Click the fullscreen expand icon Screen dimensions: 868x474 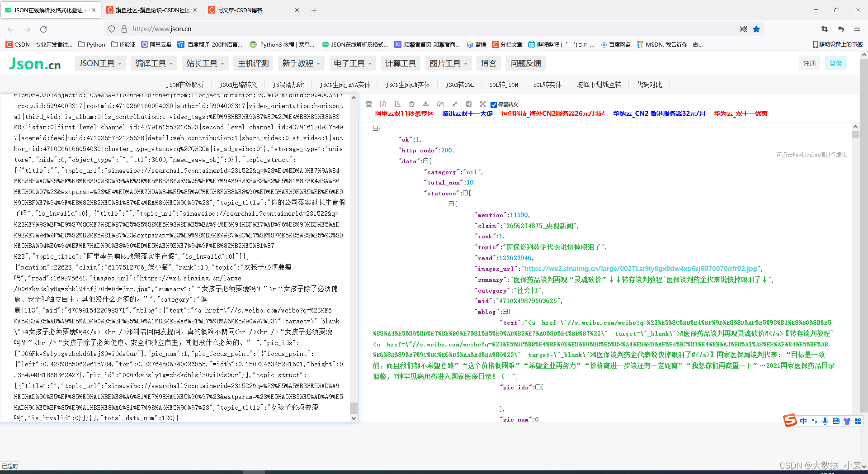[x=483, y=104]
